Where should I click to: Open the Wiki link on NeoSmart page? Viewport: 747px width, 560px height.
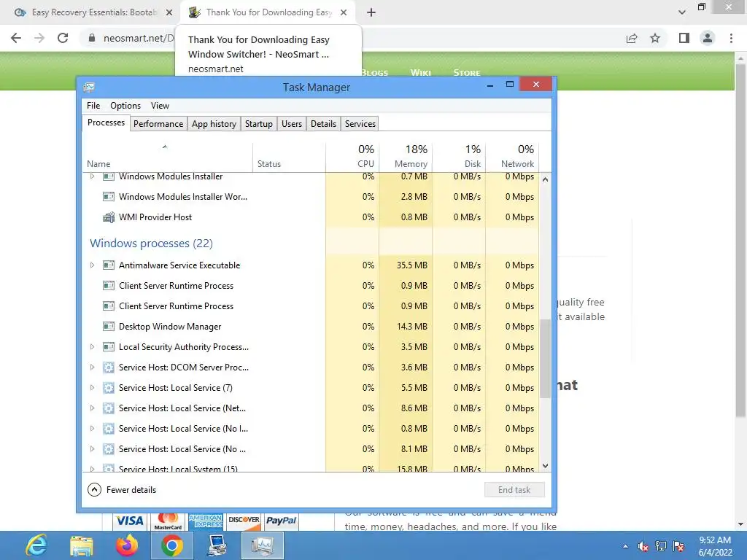421,73
